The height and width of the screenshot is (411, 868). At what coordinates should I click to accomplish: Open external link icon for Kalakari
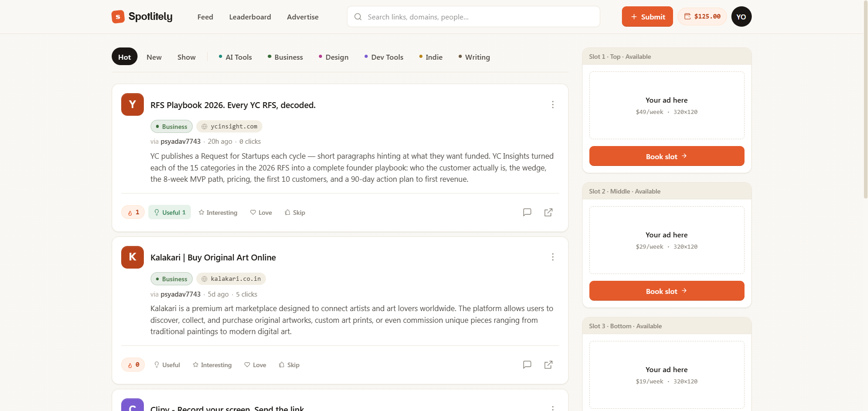pyautogui.click(x=548, y=365)
